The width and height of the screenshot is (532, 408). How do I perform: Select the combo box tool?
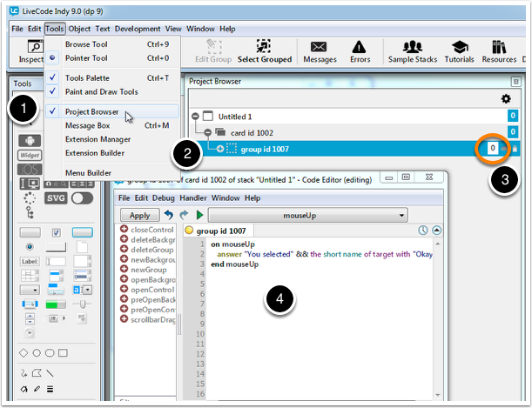(x=83, y=290)
